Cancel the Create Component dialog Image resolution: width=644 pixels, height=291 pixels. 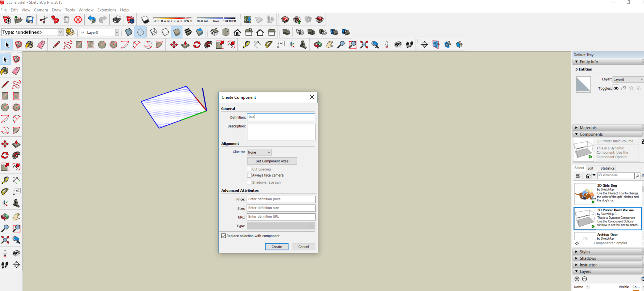(x=303, y=247)
